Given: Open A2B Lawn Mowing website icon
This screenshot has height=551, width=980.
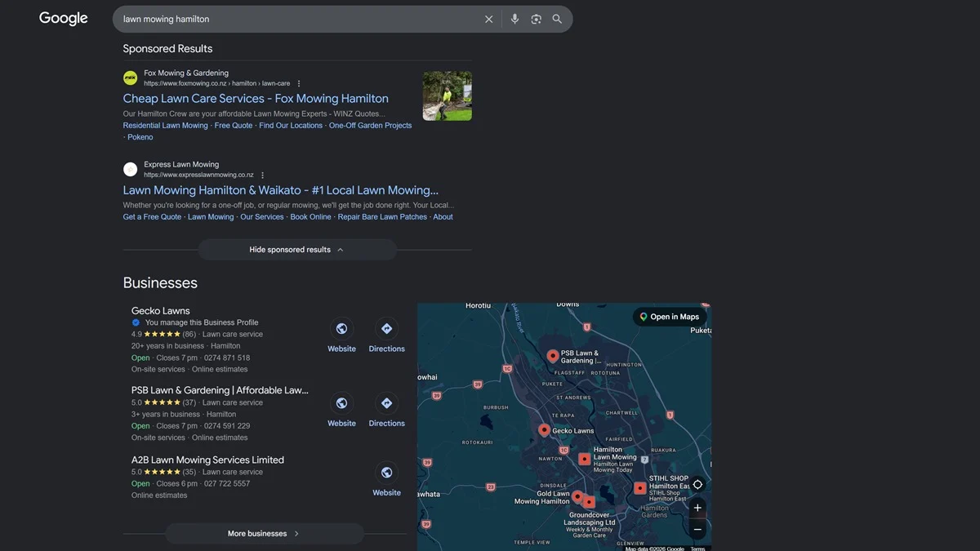Looking at the screenshot, I should tap(386, 473).
